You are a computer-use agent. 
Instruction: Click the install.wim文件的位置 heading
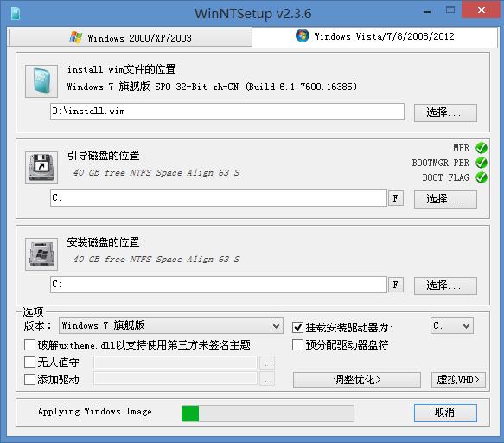tap(122, 69)
